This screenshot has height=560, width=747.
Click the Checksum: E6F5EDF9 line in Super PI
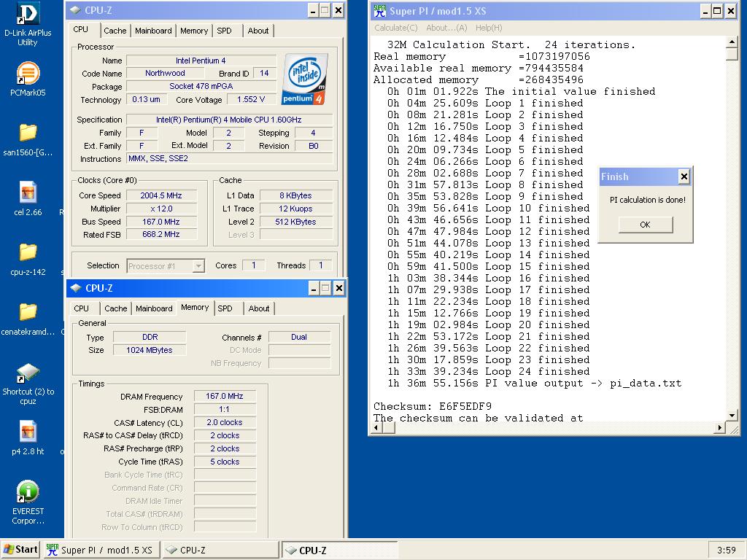pos(433,406)
